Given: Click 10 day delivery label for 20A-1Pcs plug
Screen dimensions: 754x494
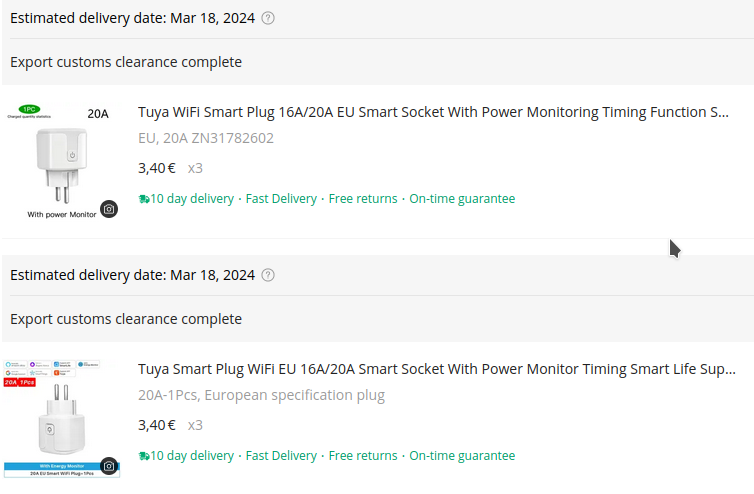Looking at the screenshot, I should 192,456.
